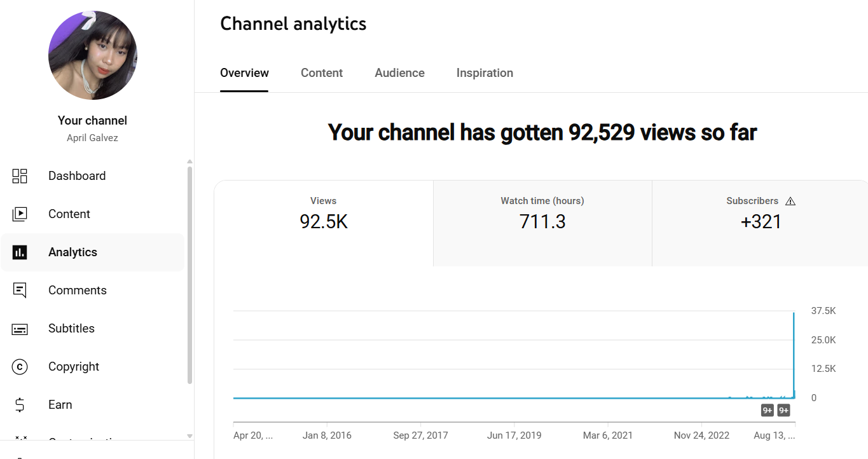Click the Subtitles icon
Image resolution: width=868 pixels, height=459 pixels.
pos(20,329)
